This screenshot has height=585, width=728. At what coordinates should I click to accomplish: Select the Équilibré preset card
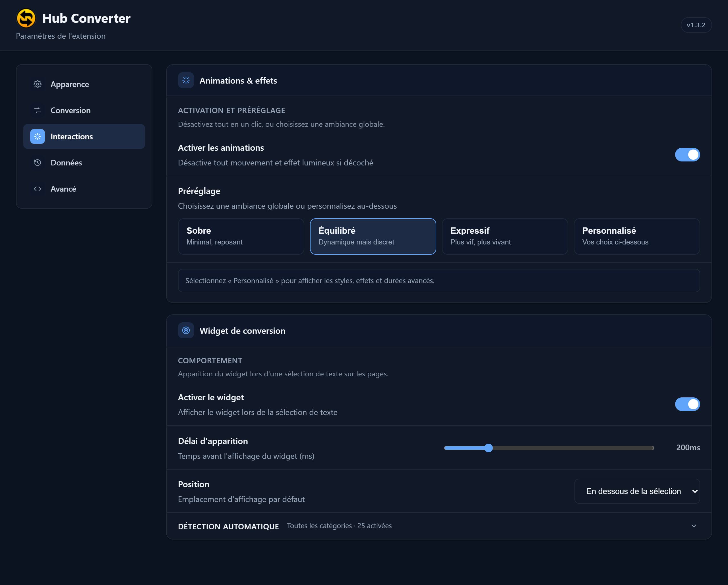point(373,236)
